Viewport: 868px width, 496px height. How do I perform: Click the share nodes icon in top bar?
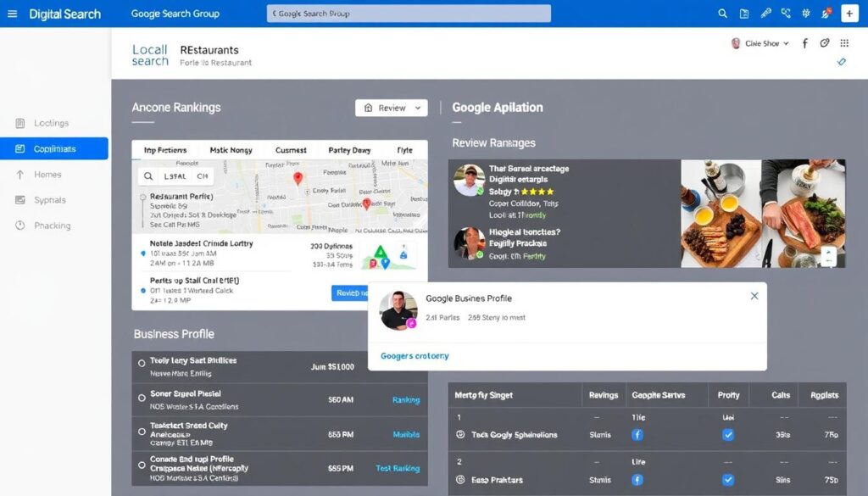coord(786,14)
